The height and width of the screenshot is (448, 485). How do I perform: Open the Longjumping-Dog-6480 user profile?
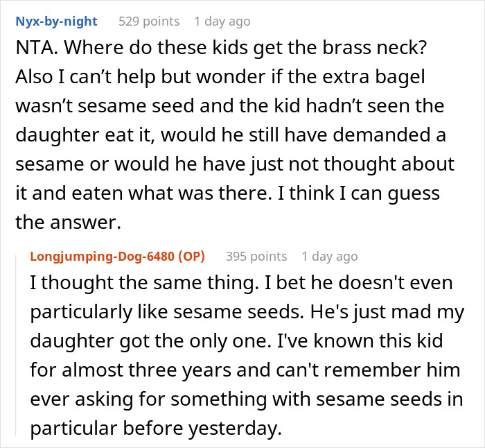pos(102,256)
